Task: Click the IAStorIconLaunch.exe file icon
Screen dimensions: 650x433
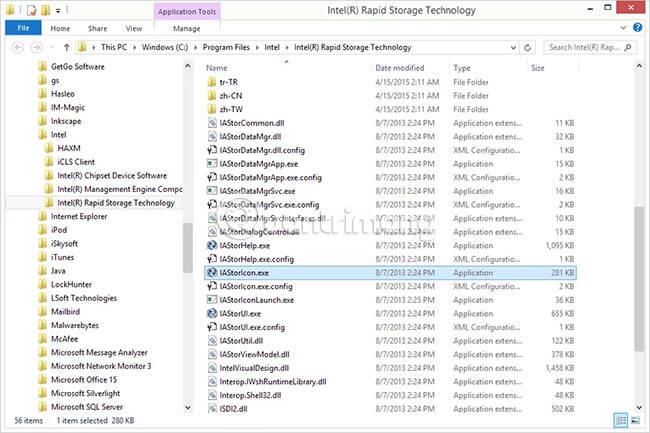Action: (x=212, y=300)
